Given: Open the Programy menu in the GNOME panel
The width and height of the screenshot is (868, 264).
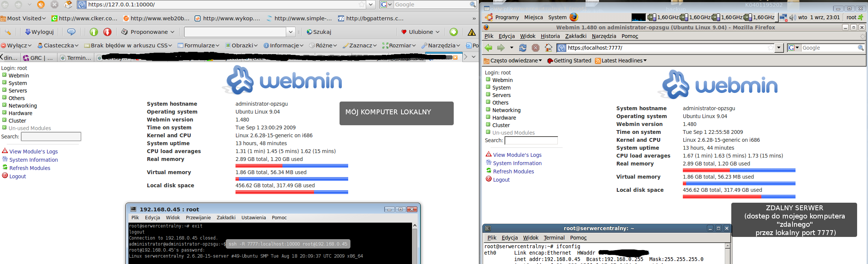Looking at the screenshot, I should 507,17.
